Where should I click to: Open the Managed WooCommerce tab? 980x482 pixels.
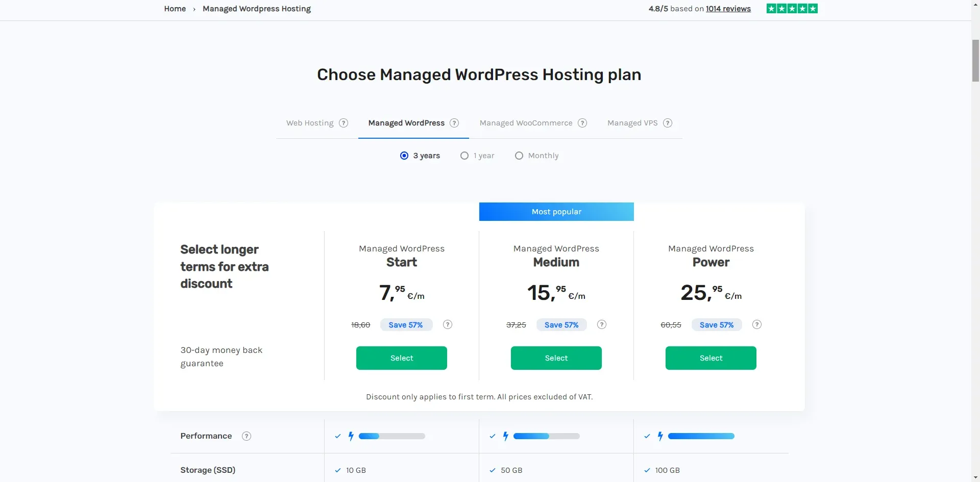pyautogui.click(x=526, y=123)
